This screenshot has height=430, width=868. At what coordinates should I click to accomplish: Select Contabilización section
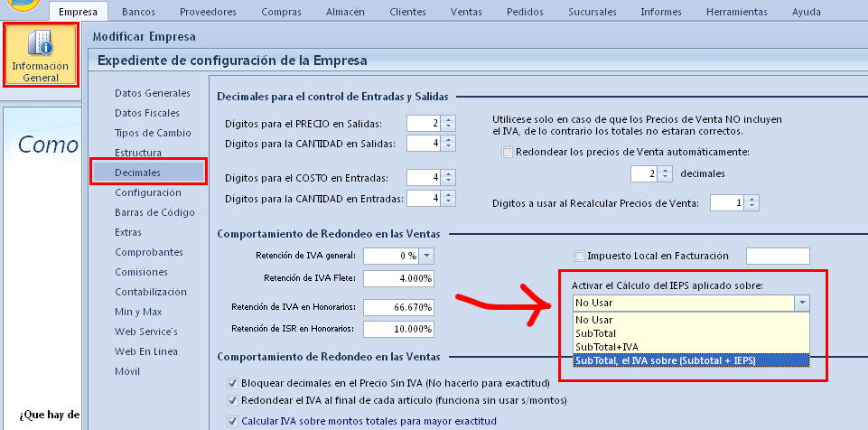pyautogui.click(x=151, y=292)
